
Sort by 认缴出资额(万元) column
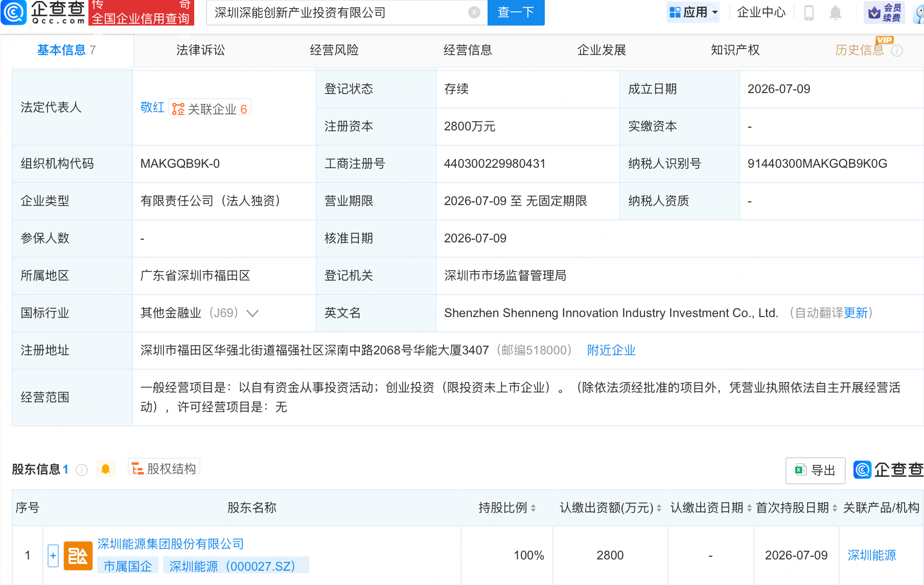tap(659, 508)
